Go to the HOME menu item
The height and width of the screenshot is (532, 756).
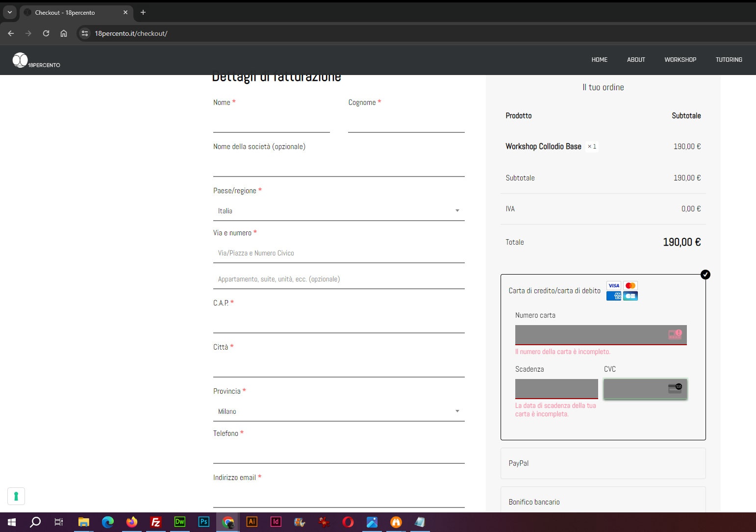[599, 60]
